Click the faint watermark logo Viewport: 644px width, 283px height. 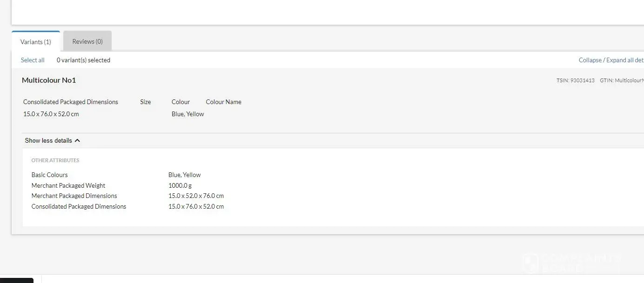[571, 263]
